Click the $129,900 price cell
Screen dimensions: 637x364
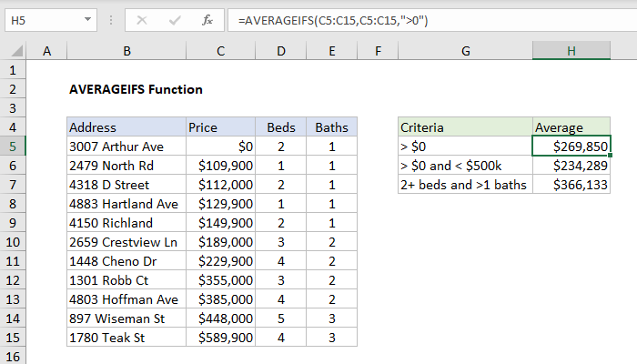(x=220, y=204)
